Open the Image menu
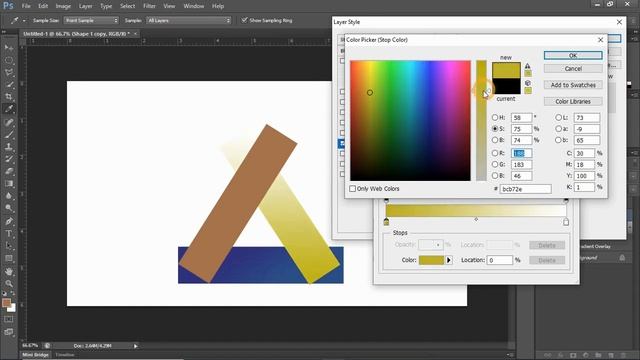 click(x=63, y=6)
